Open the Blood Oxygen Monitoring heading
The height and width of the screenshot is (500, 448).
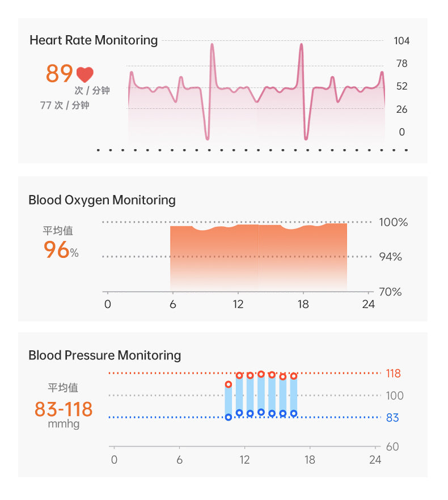(102, 200)
